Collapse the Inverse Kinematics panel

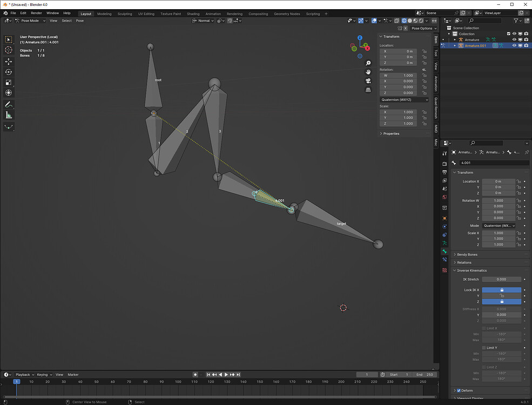[472, 271]
